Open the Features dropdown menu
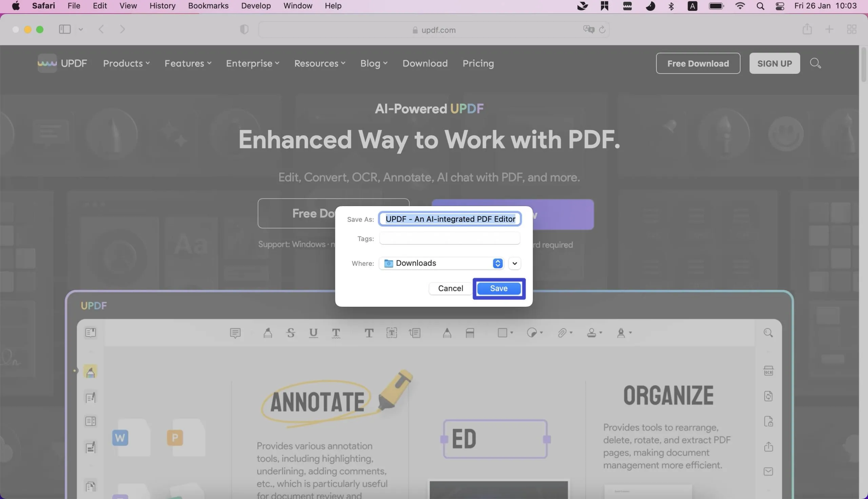 pyautogui.click(x=186, y=63)
